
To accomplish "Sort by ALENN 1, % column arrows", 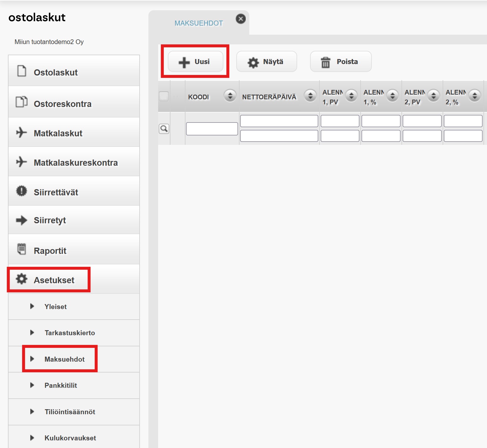I will click(x=393, y=95).
